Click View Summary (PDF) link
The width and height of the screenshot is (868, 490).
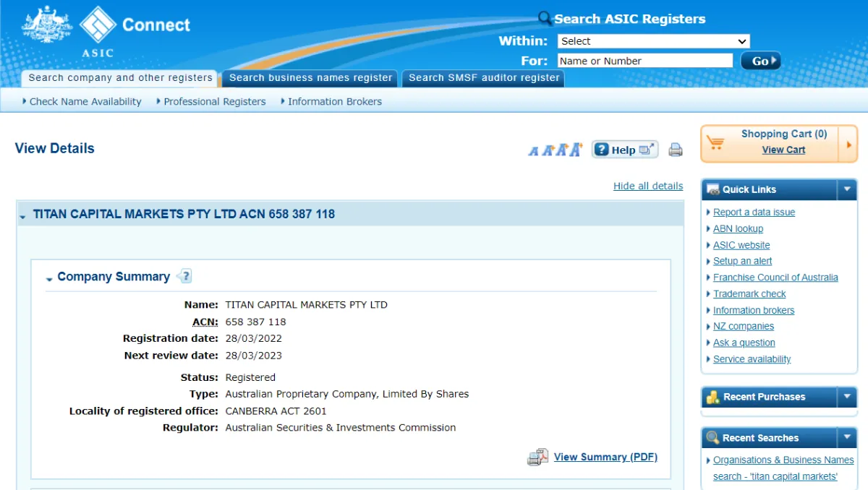[x=605, y=457]
